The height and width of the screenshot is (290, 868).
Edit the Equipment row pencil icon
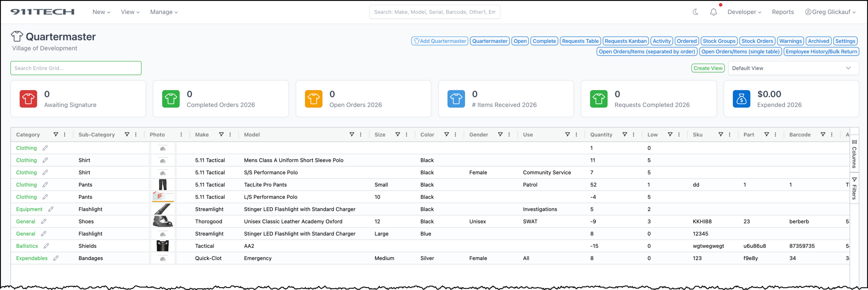pos(51,209)
